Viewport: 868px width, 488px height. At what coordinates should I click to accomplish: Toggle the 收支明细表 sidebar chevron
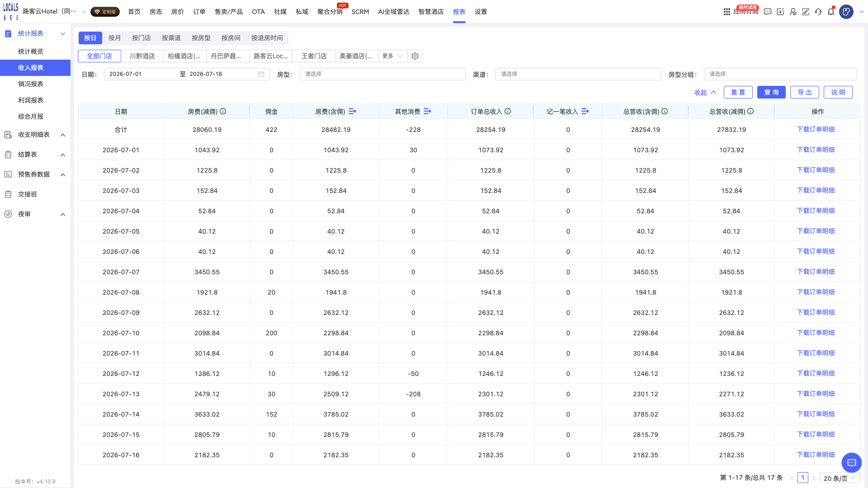pos(63,135)
